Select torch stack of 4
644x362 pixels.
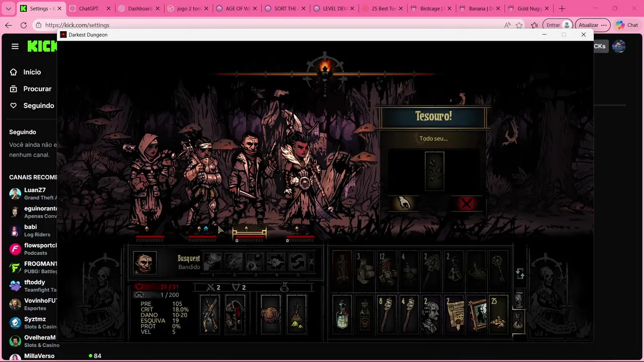click(x=409, y=314)
